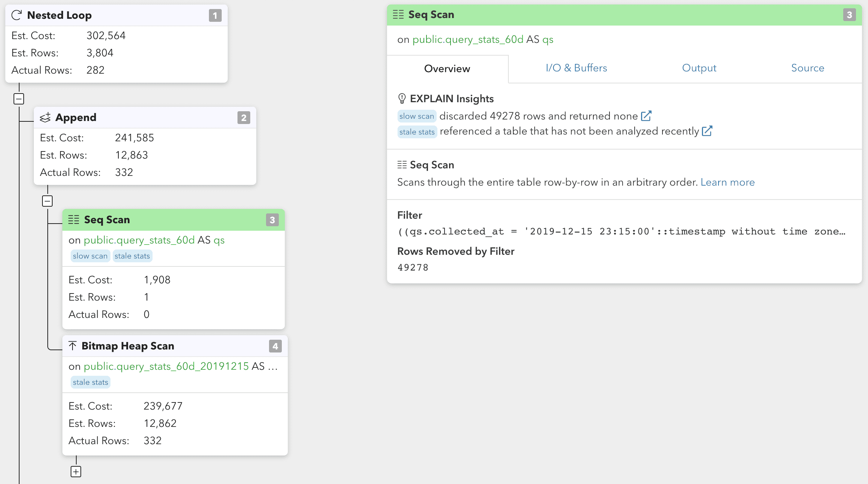Click badge 2 on the Append node

[x=243, y=118]
